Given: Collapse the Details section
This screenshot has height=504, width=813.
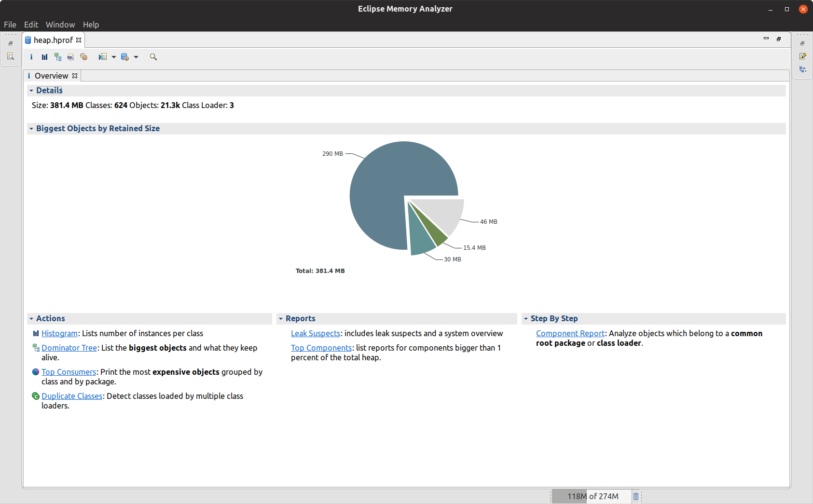Looking at the screenshot, I should pos(31,91).
